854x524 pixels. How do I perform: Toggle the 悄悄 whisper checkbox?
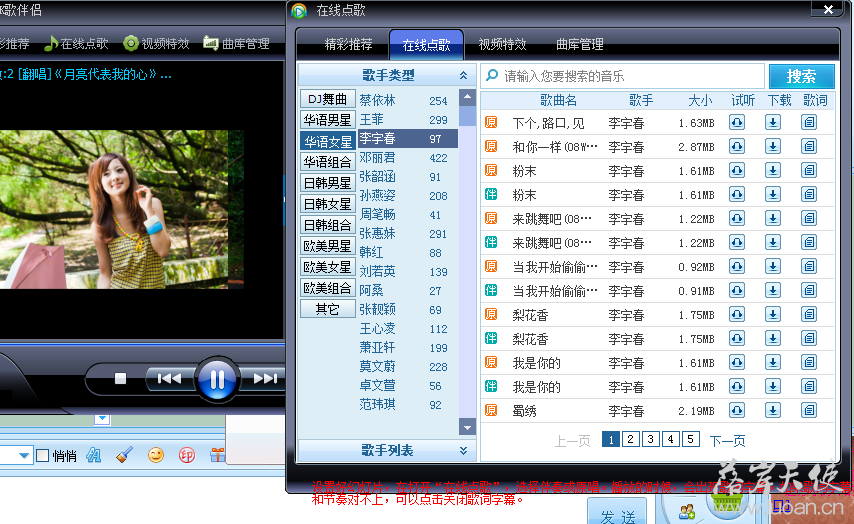coord(42,455)
